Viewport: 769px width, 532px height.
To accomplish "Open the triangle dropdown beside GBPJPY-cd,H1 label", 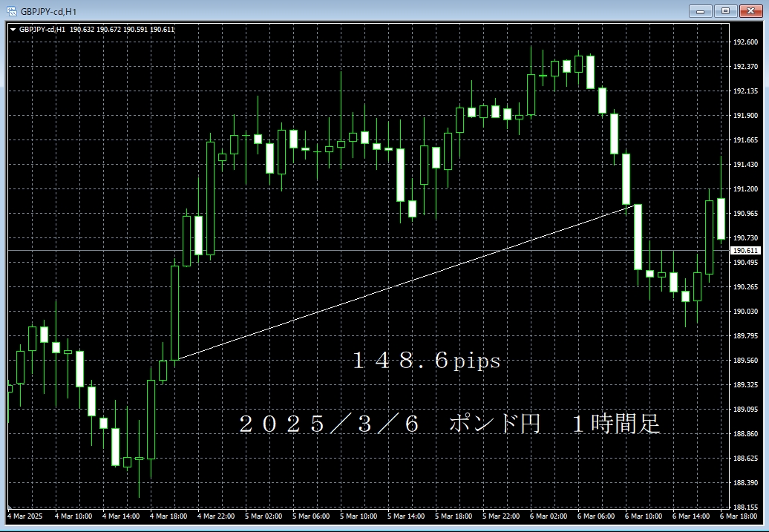I will click(x=13, y=30).
